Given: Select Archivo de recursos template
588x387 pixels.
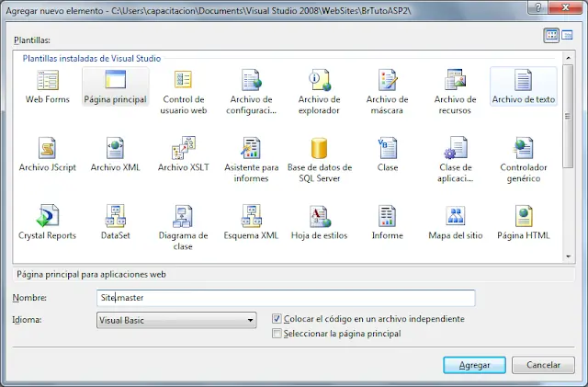Looking at the screenshot, I should tap(455, 91).
